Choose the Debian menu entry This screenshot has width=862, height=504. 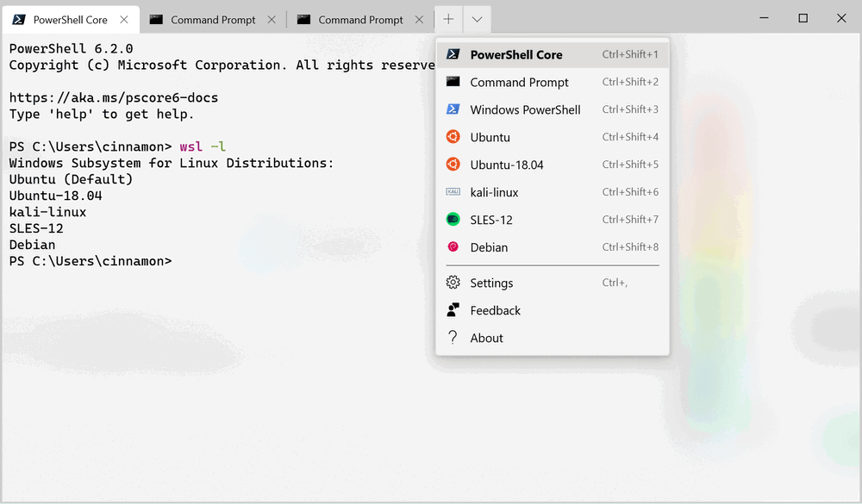pos(489,247)
